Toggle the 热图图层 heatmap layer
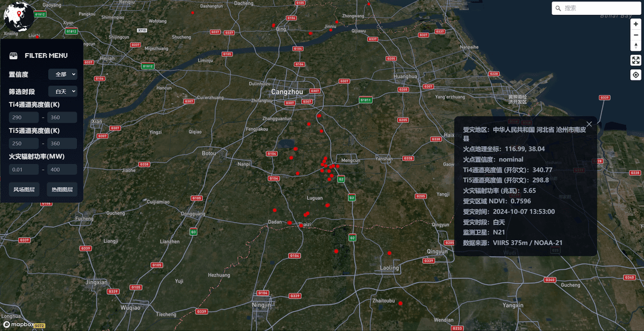The width and height of the screenshot is (644, 331). click(62, 189)
